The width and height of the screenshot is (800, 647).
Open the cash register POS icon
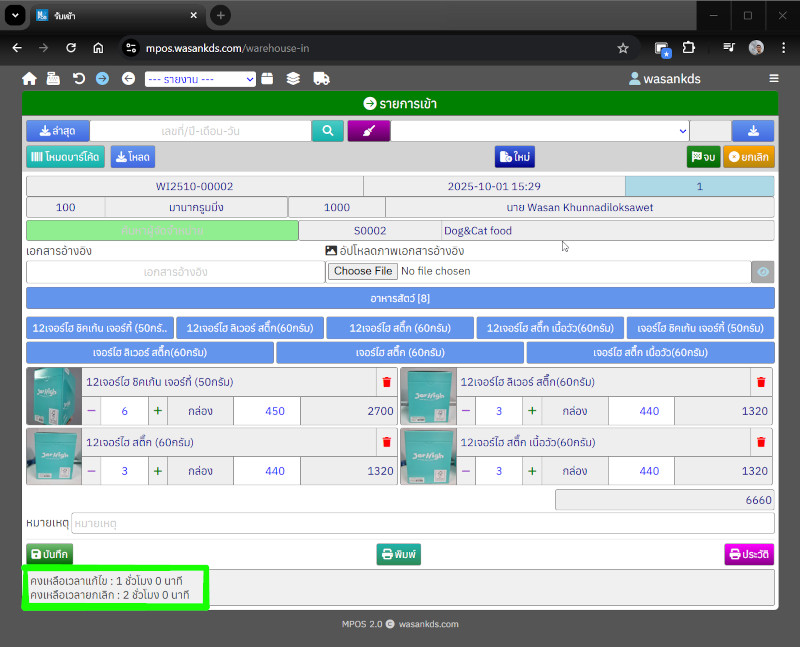click(x=53, y=78)
